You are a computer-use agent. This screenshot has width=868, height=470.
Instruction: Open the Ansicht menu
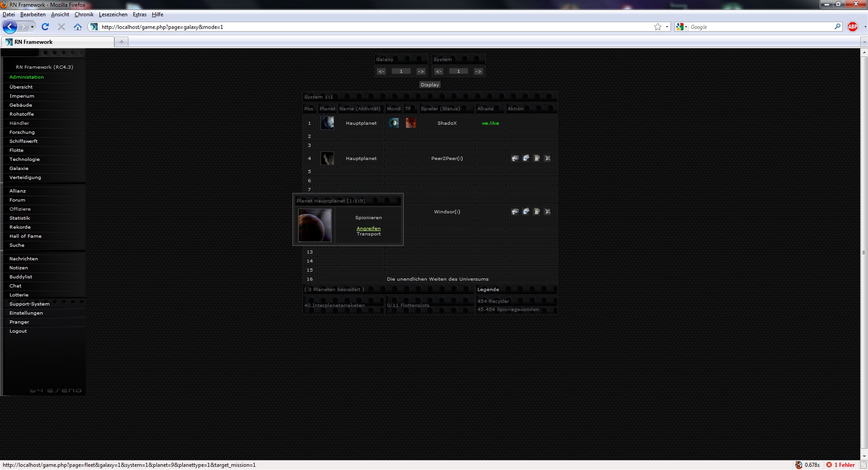tap(60, 14)
